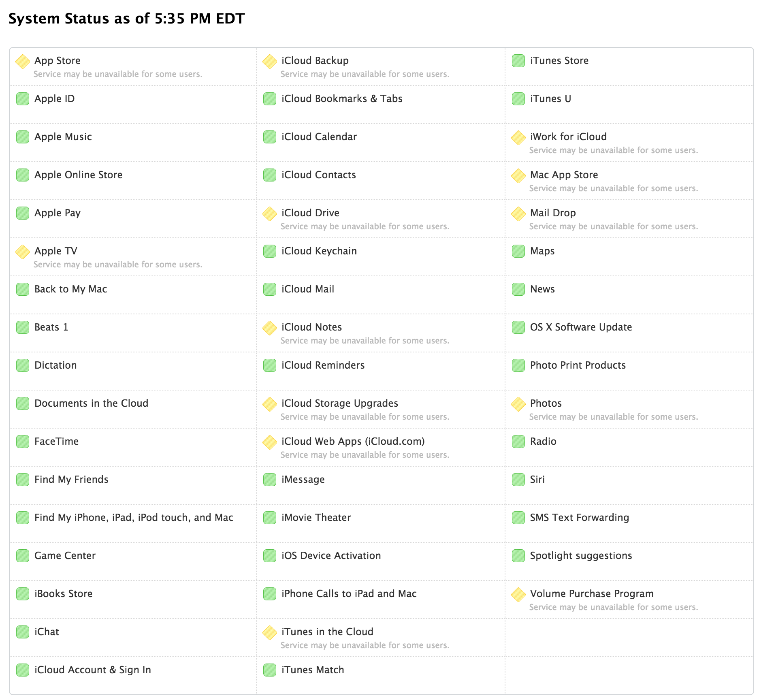Screen dimensions: 759x700
Task: Click the green icon beside iCloud Keychain
Action: (x=270, y=251)
